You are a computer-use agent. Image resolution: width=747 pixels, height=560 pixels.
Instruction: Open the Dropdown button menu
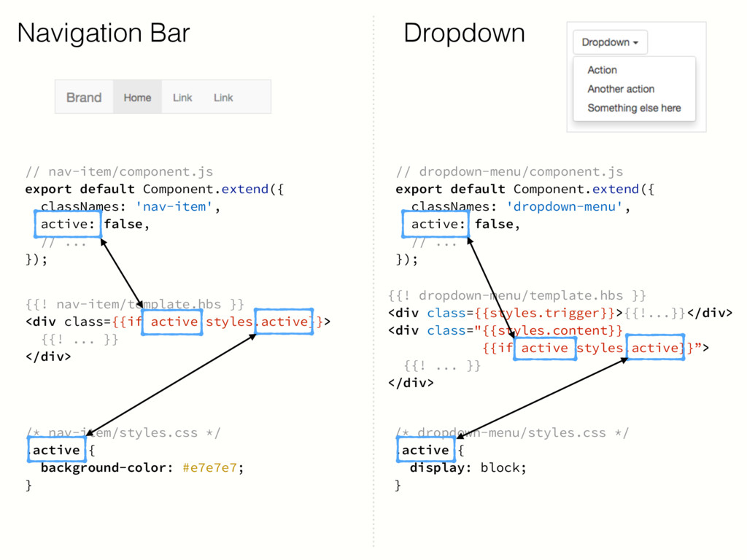click(x=610, y=42)
